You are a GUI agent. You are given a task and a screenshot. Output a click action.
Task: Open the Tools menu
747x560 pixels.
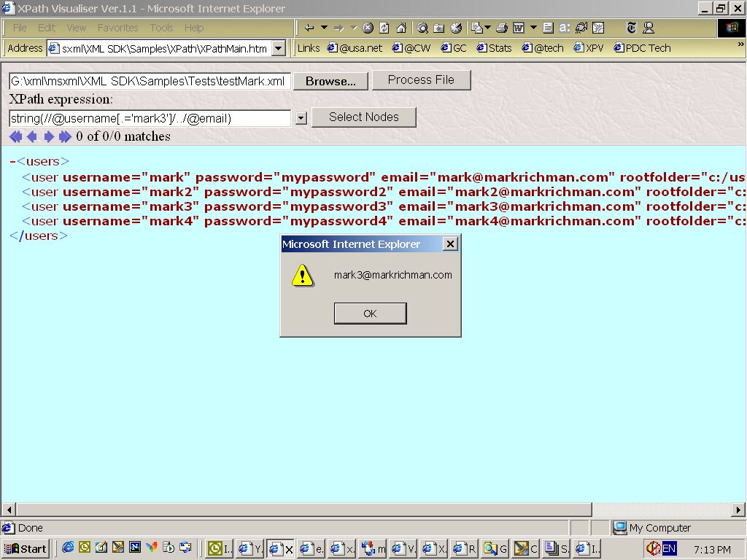pos(161,28)
